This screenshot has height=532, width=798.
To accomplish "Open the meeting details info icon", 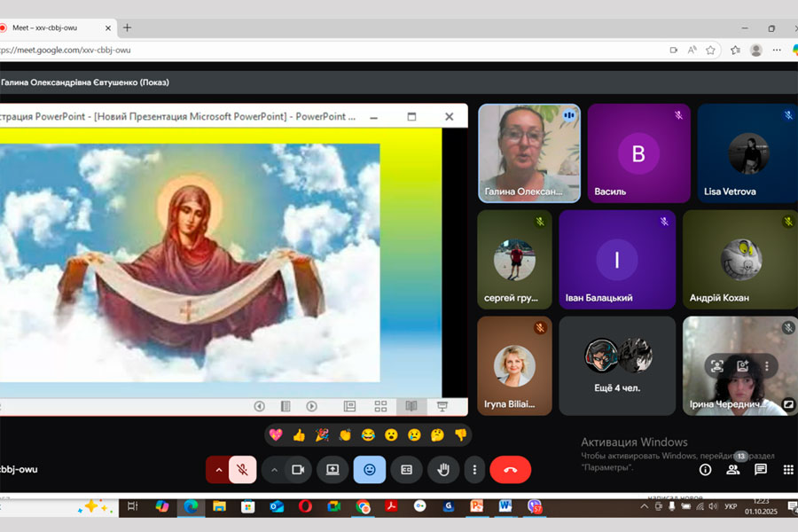I will click(705, 469).
